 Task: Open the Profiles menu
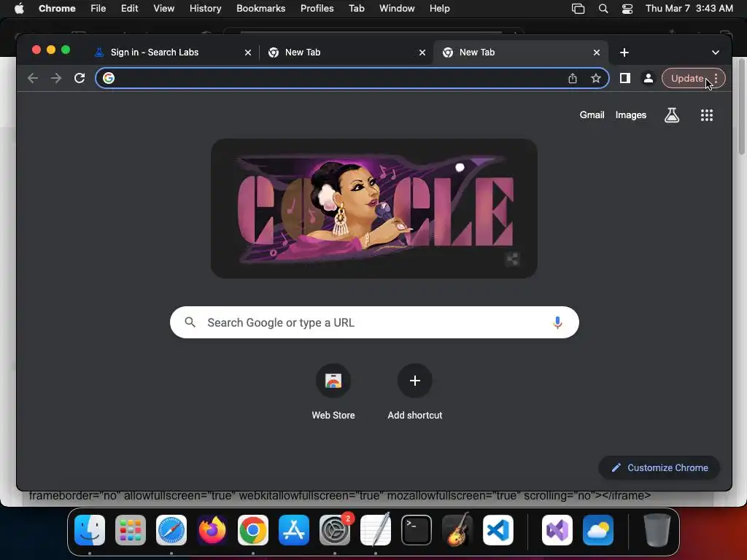click(x=317, y=9)
